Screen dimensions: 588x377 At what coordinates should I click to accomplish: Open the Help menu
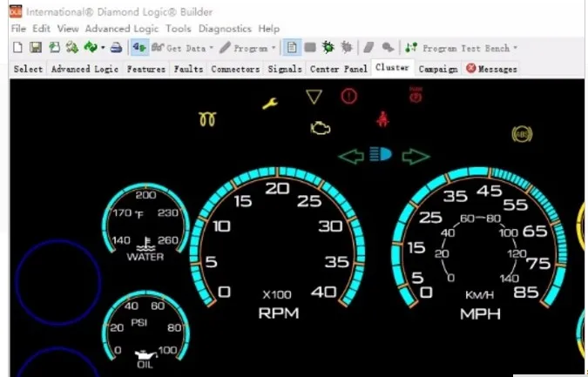tap(269, 29)
